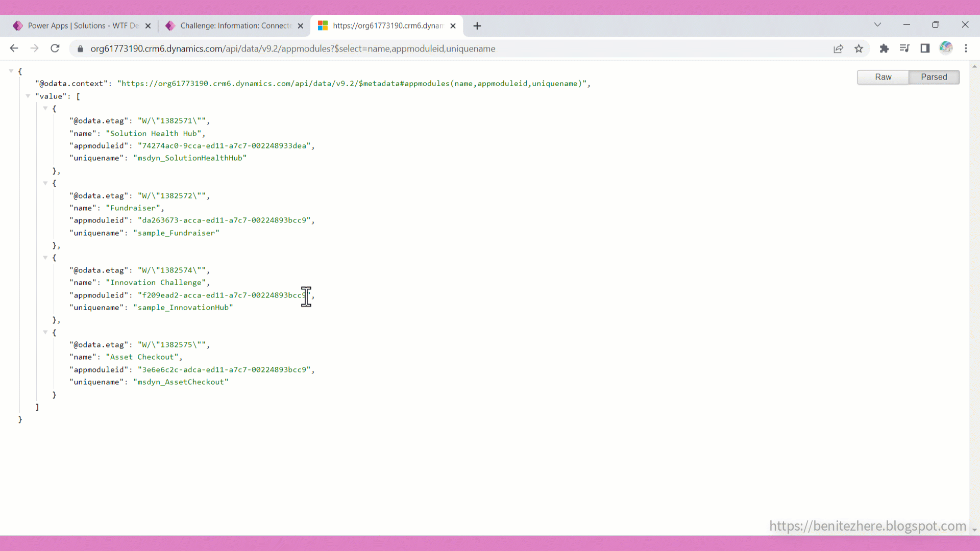Switch to Challenge: Information tab
This screenshot has height=551, width=980.
tap(234, 26)
